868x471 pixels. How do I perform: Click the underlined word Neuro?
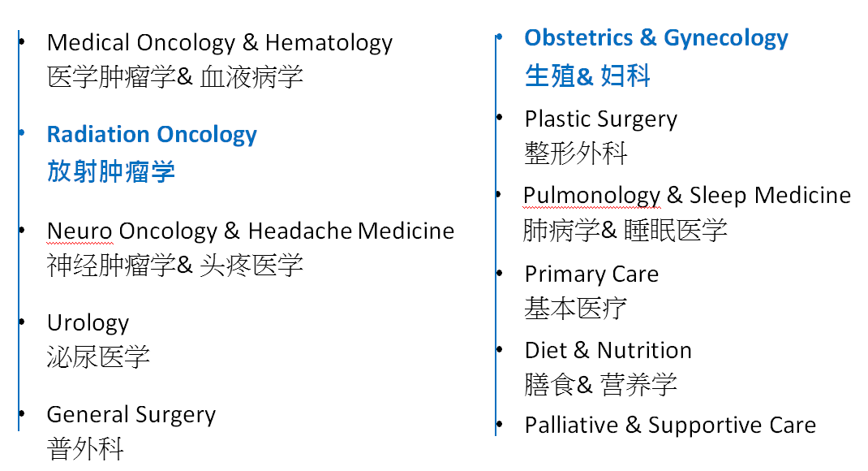tap(80, 231)
